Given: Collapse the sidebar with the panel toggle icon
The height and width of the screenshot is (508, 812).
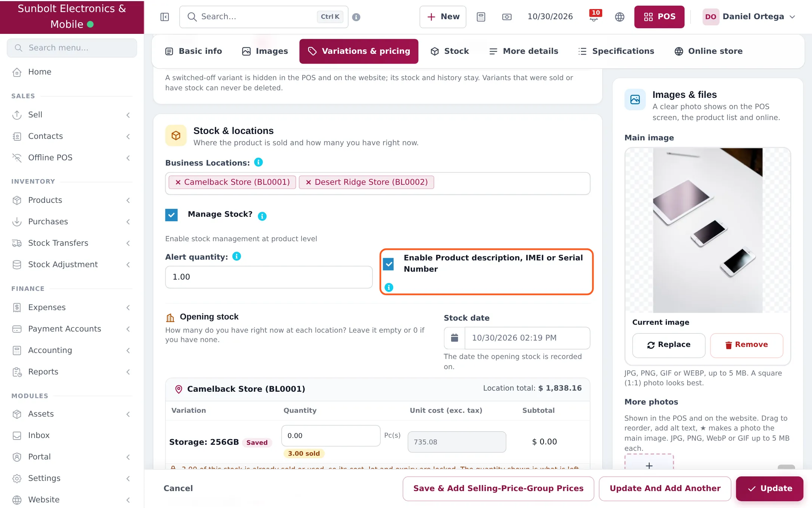Looking at the screenshot, I should (x=165, y=17).
